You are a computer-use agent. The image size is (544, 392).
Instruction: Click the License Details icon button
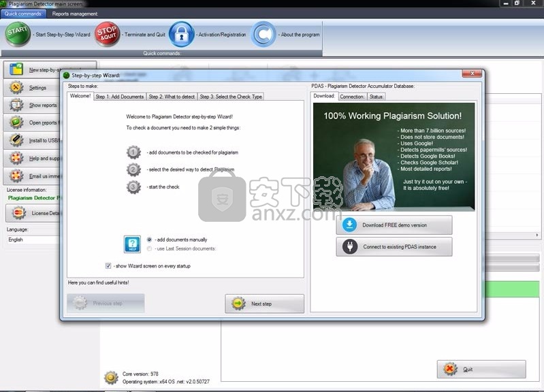tap(33, 213)
